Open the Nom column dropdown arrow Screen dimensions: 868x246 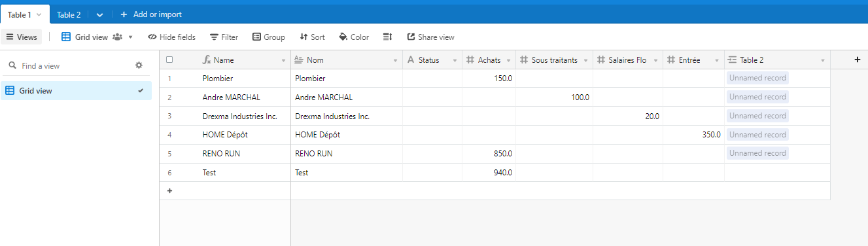396,60
